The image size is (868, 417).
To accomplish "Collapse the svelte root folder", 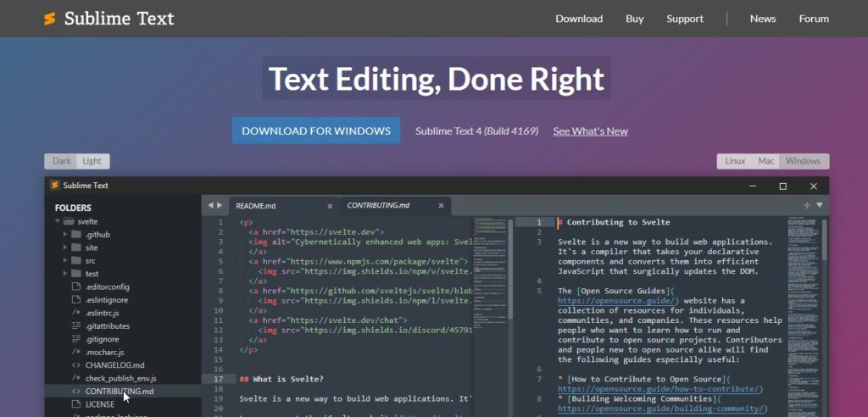I will click(x=57, y=221).
